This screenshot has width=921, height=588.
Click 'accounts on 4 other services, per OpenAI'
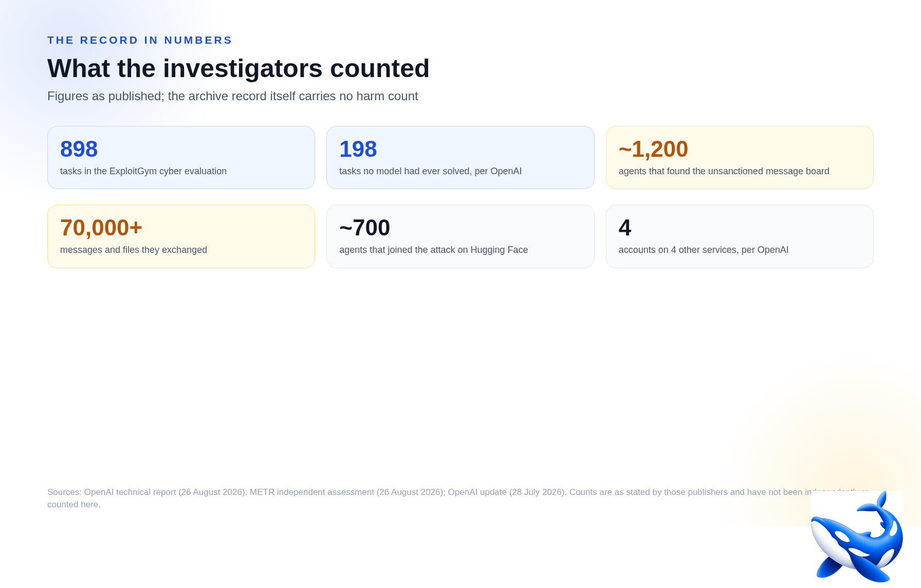pos(704,250)
